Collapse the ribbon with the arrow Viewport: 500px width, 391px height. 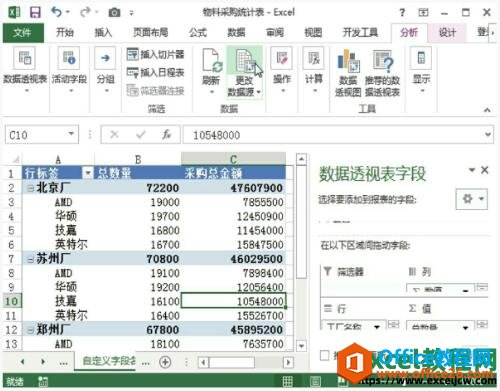(x=487, y=110)
